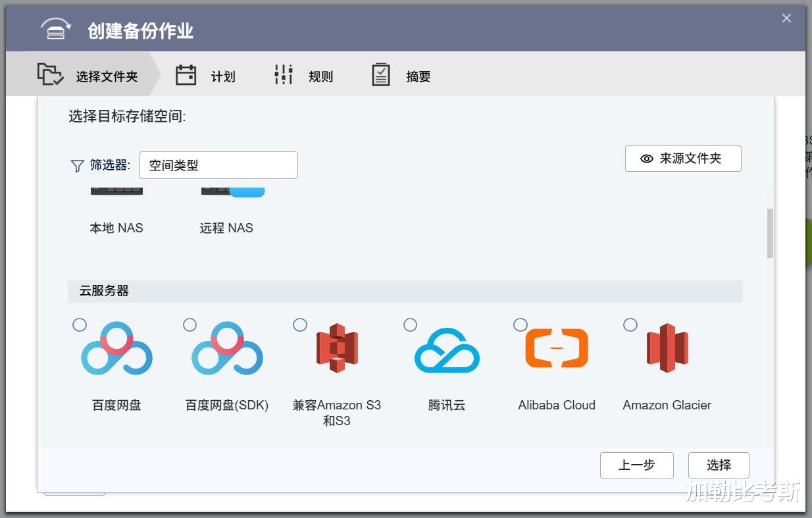Click the 计划 calendar icon
Viewport: 812px width, 518px height.
pyautogui.click(x=186, y=75)
